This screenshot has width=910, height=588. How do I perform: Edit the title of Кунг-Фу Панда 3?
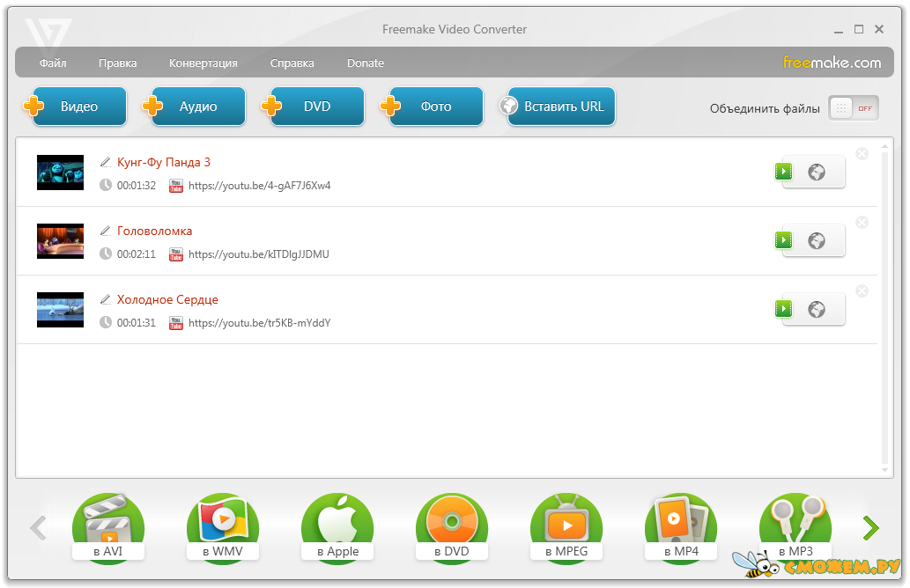105,162
